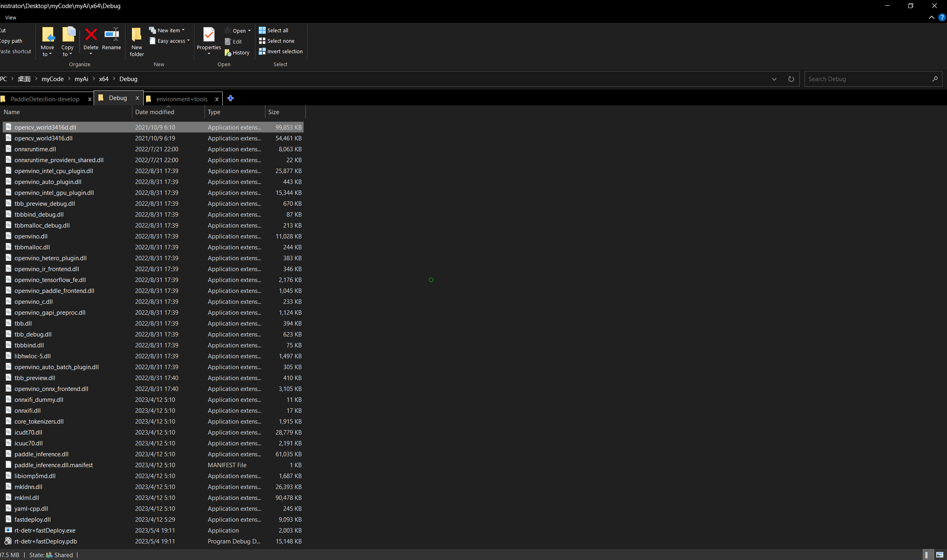The image size is (947, 560).
Task: Sort by the Type column header
Action: pos(235,112)
